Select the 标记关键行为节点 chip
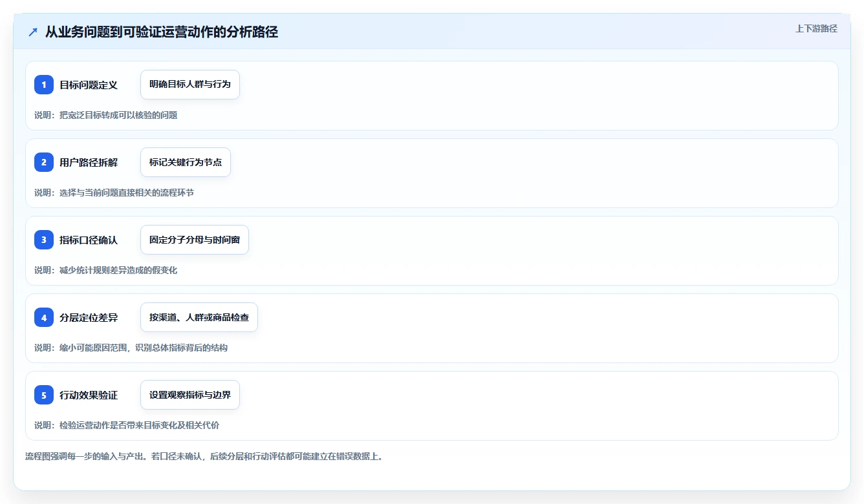This screenshot has width=864, height=504. pos(186,162)
